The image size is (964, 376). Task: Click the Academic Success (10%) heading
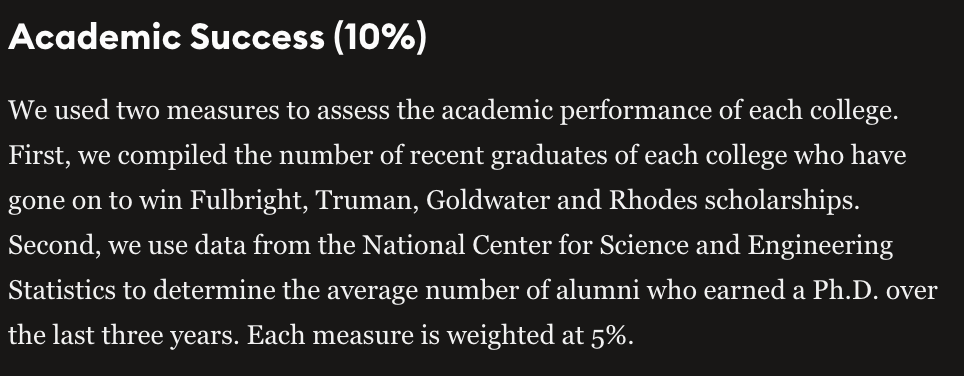[x=217, y=37]
